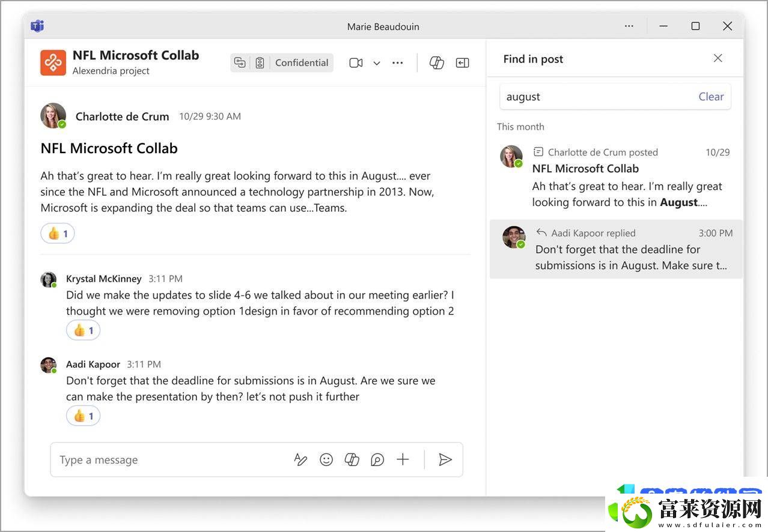Click Aadi Kapoor's name in thread
The image size is (768, 532).
(x=93, y=364)
